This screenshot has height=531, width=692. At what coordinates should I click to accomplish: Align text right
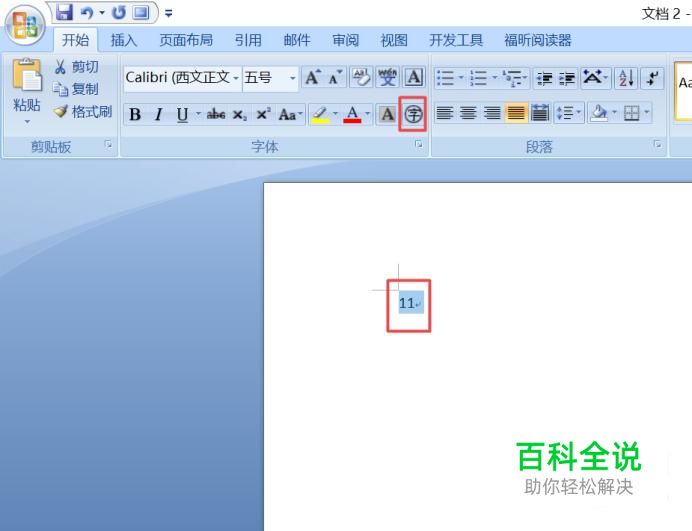[492, 113]
